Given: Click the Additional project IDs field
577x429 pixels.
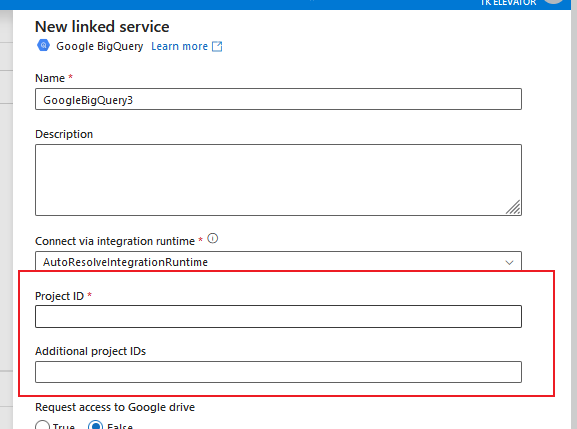Looking at the screenshot, I should 278,372.
